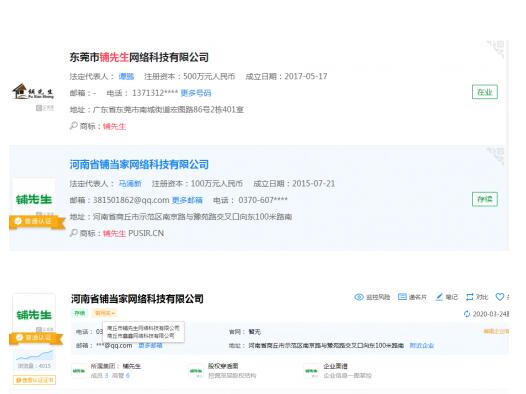The height and width of the screenshot is (394, 526).
Task: Open nearby companies link after detail address
Action: (x=422, y=345)
